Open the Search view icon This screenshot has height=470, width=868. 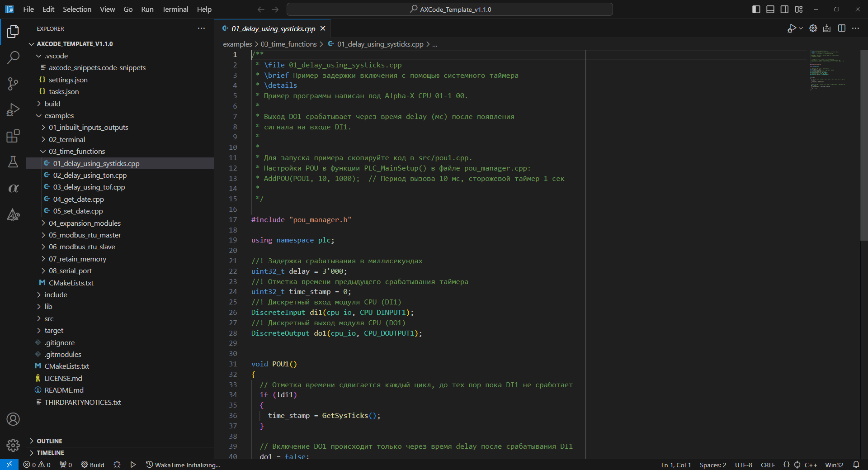pyautogui.click(x=13, y=57)
